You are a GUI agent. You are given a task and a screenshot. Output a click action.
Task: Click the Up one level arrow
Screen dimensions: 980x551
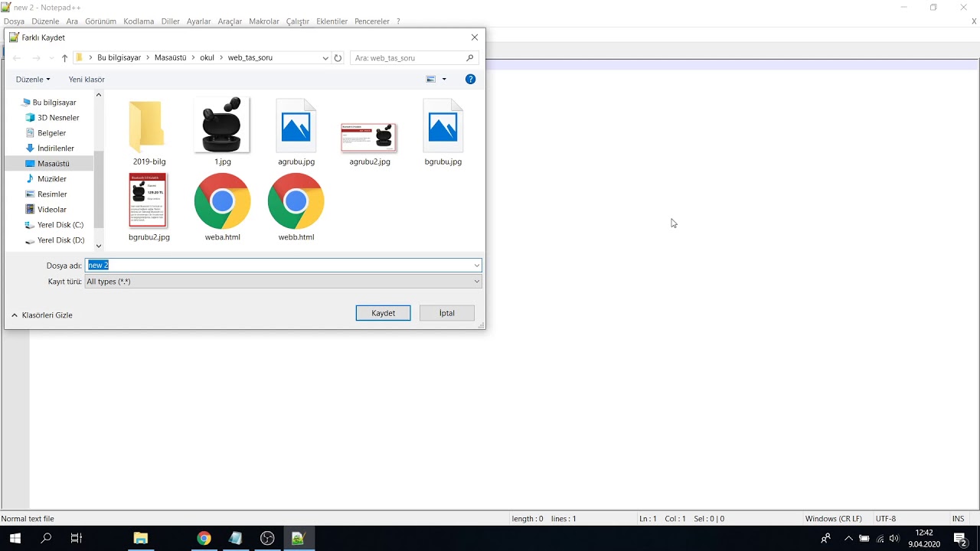(64, 58)
